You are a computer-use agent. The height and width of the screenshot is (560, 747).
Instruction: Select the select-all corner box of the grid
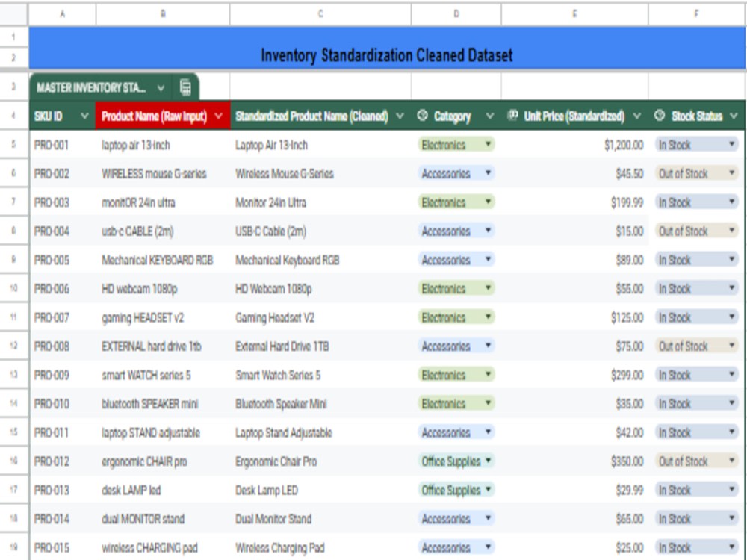tap(13, 14)
